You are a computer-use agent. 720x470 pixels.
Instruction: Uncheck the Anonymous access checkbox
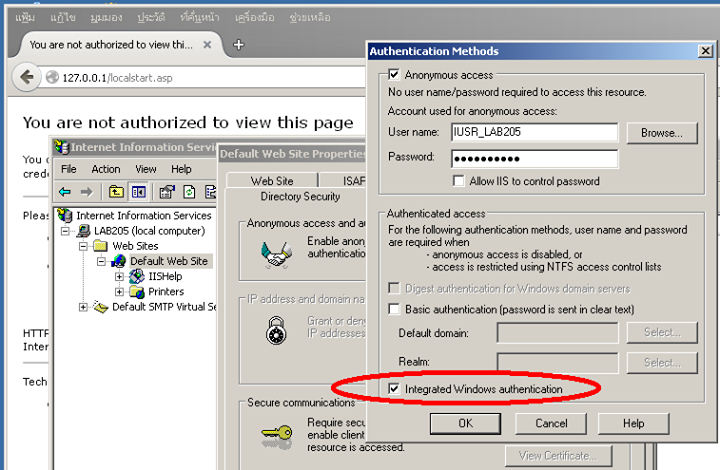coord(393,74)
